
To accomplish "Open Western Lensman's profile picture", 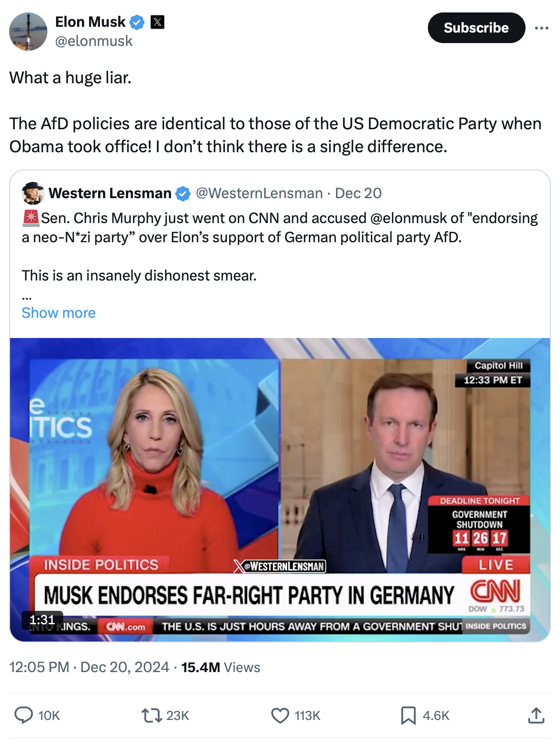I will (x=33, y=193).
